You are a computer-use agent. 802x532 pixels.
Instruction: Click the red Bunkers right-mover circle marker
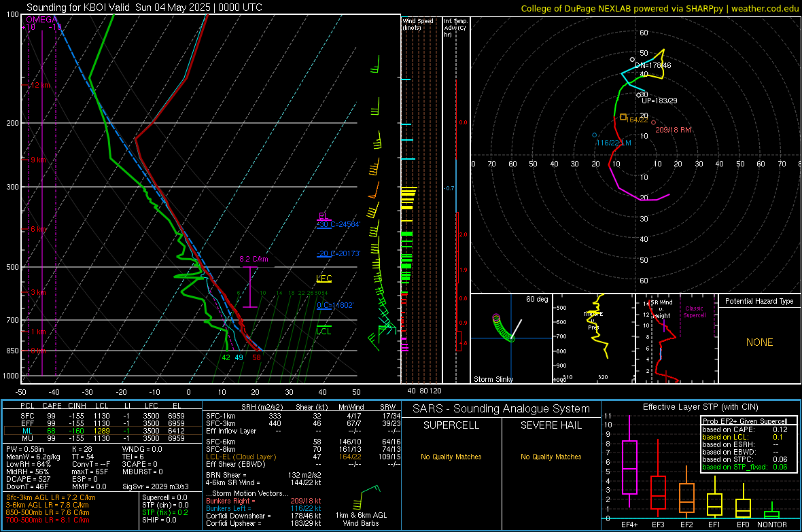click(x=653, y=123)
